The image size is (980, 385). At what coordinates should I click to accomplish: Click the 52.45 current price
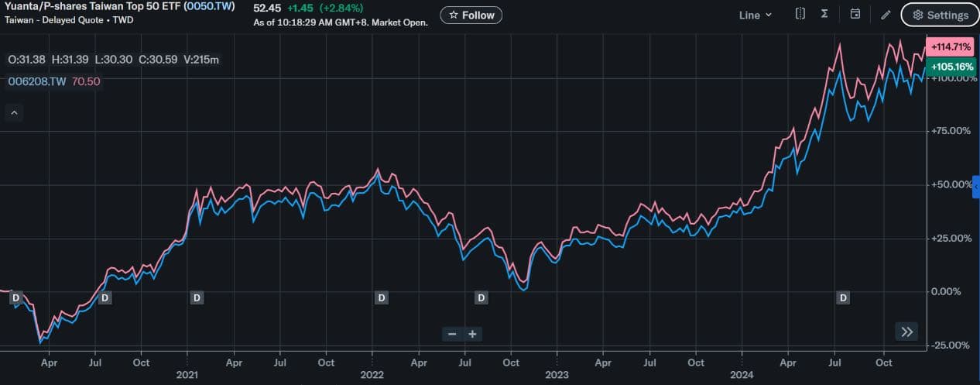click(267, 7)
